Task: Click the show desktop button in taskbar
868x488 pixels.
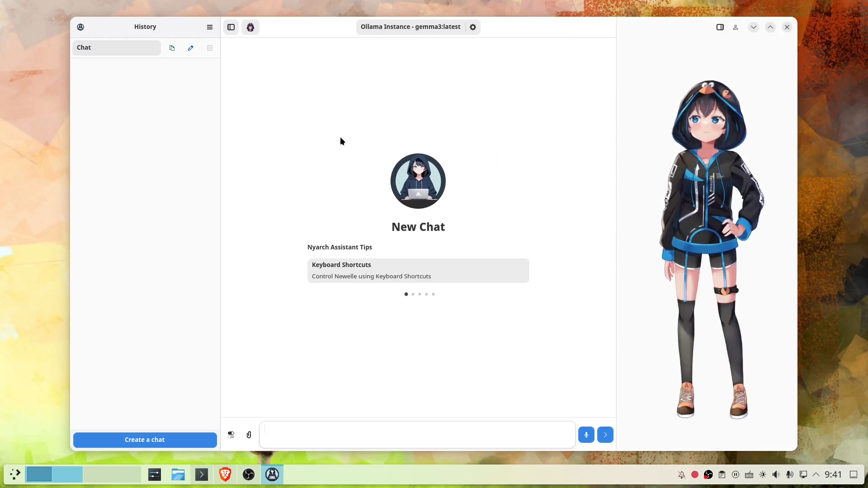Action: (854, 474)
